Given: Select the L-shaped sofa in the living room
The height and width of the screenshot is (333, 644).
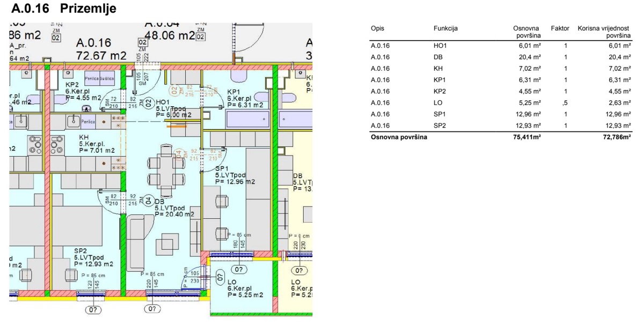Looking at the screenshot, I should click(137, 241).
